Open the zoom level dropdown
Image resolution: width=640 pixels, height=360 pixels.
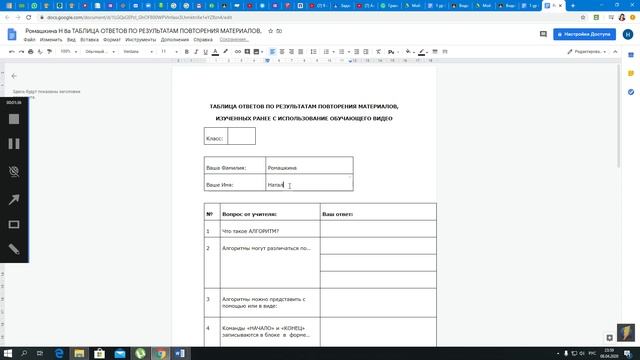click(69, 52)
